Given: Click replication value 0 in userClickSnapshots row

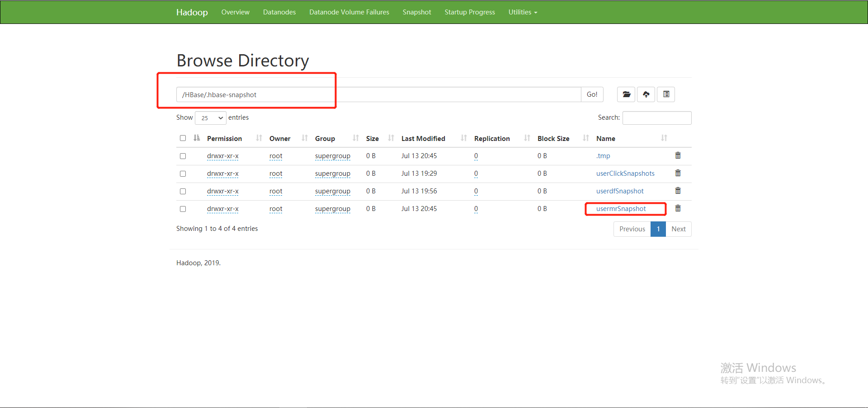Looking at the screenshot, I should pyautogui.click(x=476, y=174).
